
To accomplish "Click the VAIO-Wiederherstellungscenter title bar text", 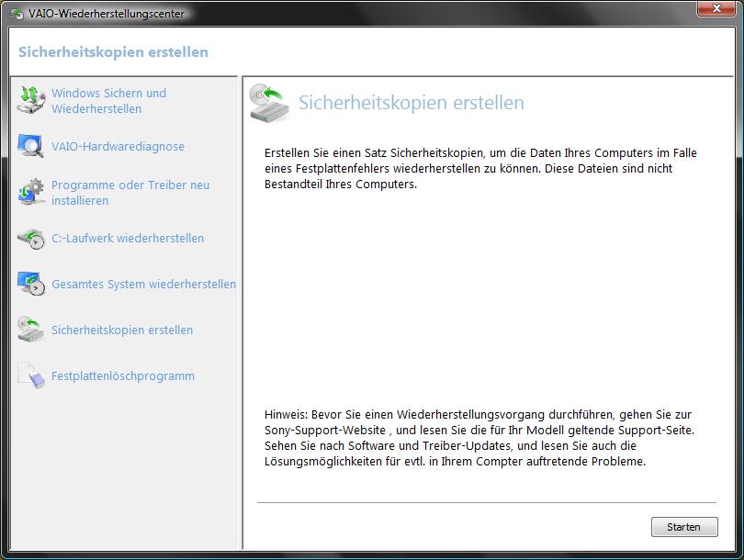I will pos(106,14).
